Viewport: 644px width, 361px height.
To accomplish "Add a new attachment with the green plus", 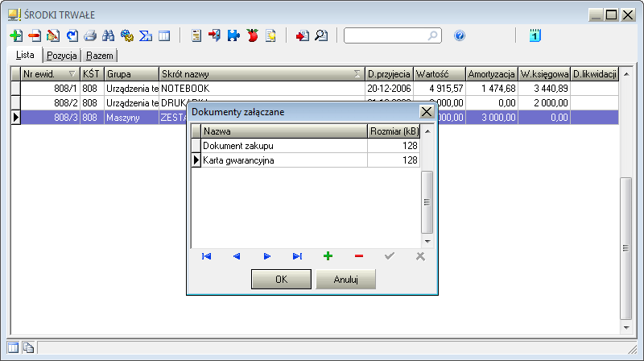I will (328, 256).
